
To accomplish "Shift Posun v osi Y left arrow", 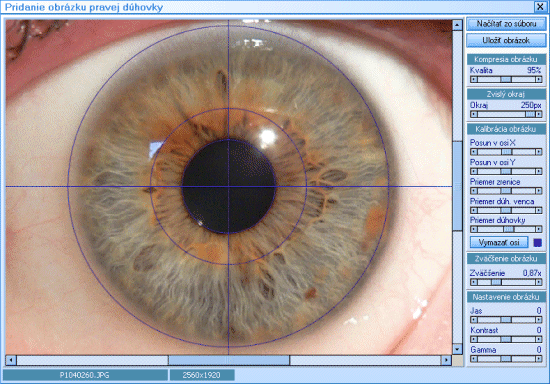I will 474,171.
